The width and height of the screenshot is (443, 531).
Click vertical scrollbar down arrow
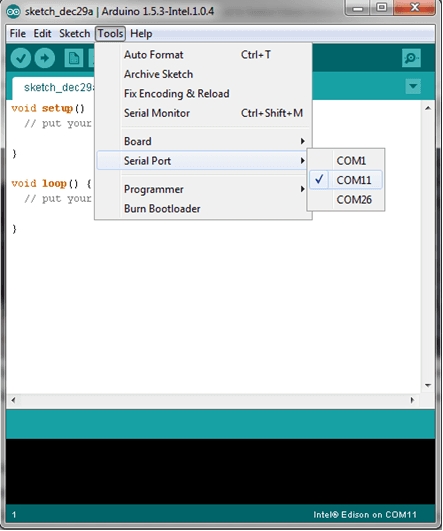point(428,385)
